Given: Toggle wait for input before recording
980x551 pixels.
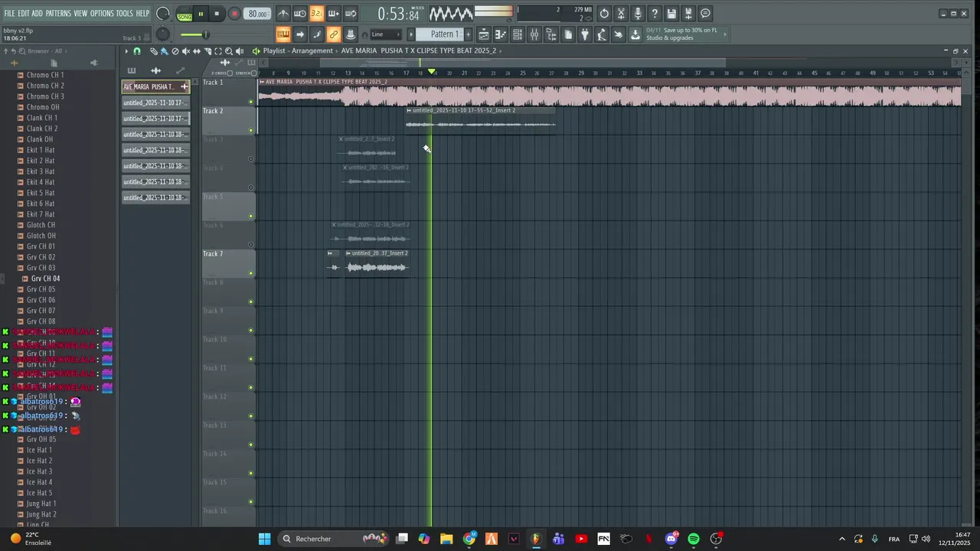Looking at the screenshot, I should 300,13.
